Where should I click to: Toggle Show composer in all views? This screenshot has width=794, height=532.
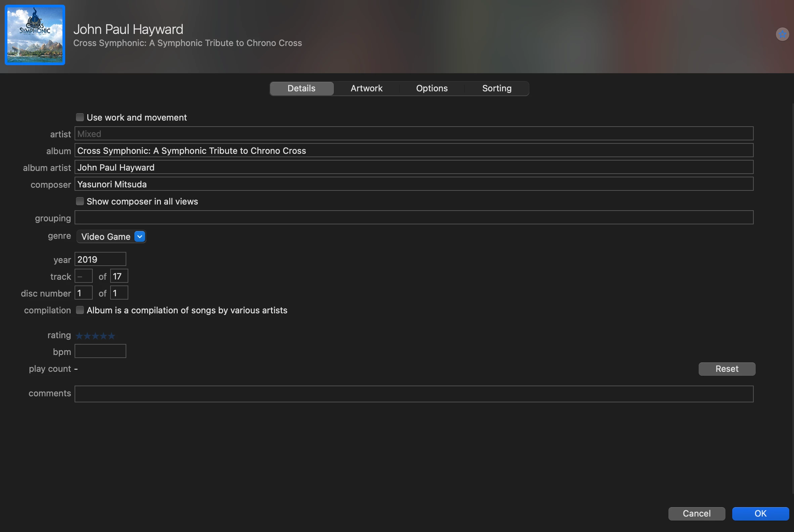80,202
